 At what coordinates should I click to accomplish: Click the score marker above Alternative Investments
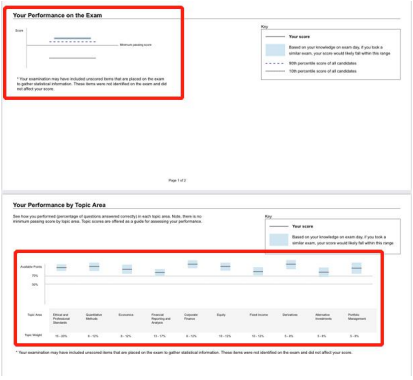click(x=324, y=272)
